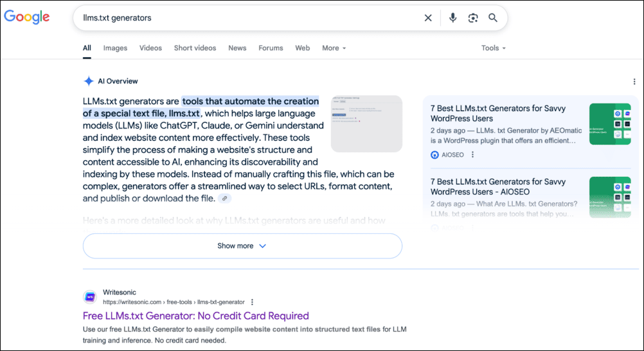This screenshot has height=351, width=644.
Task: Select the All results tab
Action: click(87, 48)
